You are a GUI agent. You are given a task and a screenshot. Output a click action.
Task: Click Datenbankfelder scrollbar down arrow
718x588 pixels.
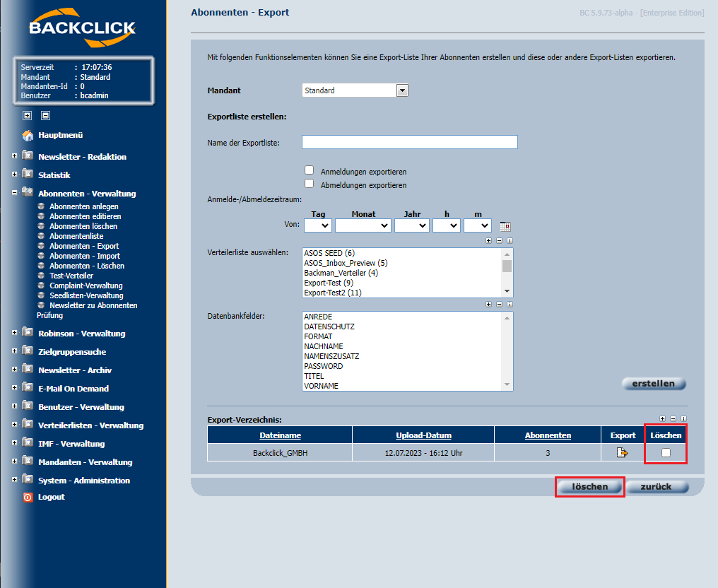point(507,384)
